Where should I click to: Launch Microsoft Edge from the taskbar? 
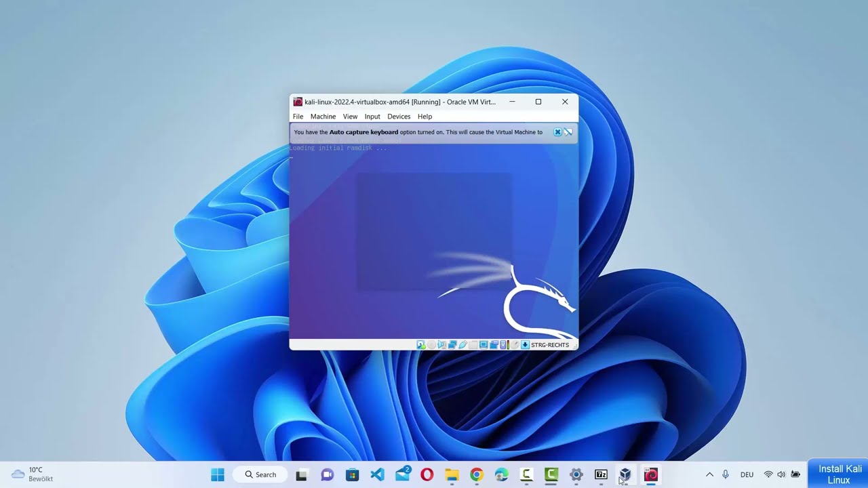point(501,474)
